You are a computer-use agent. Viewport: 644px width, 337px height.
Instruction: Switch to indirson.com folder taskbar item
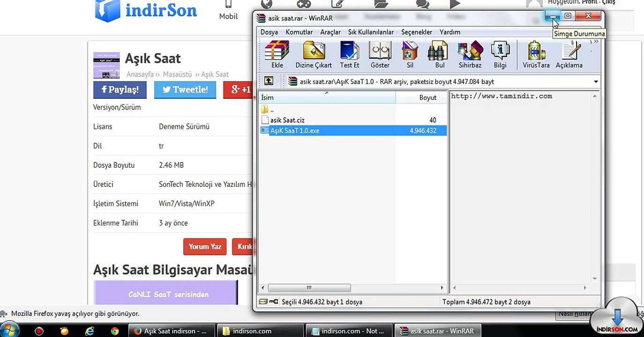[261, 331]
